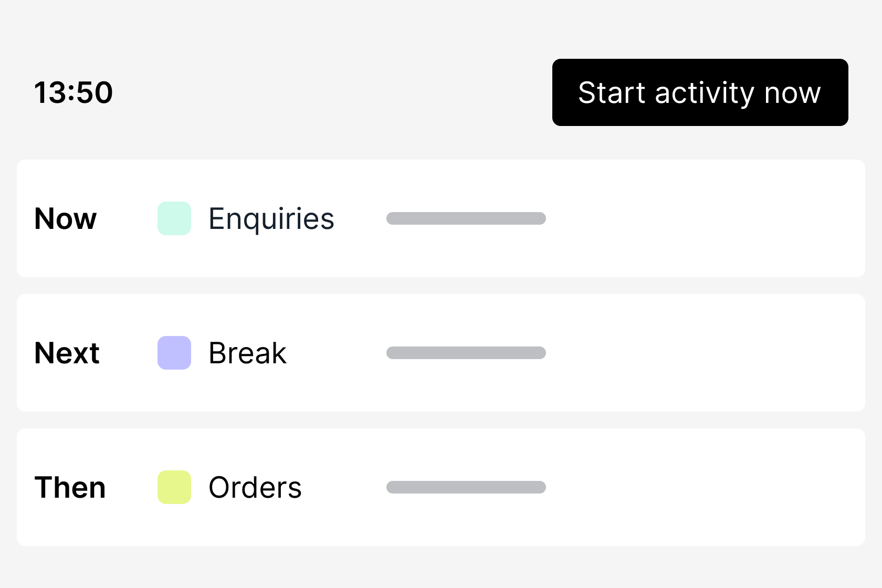Image resolution: width=882 pixels, height=588 pixels.
Task: Click the gray bar beside Break
Action: 466,353
